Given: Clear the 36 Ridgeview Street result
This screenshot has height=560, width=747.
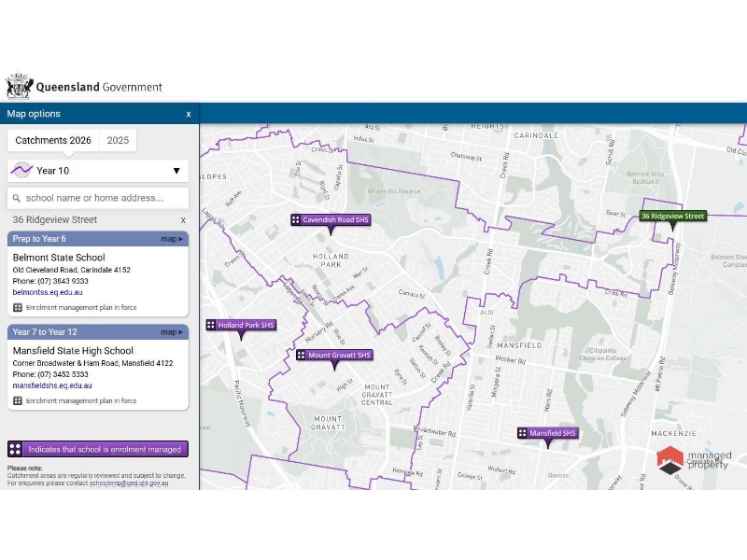Looking at the screenshot, I should pyautogui.click(x=183, y=220).
